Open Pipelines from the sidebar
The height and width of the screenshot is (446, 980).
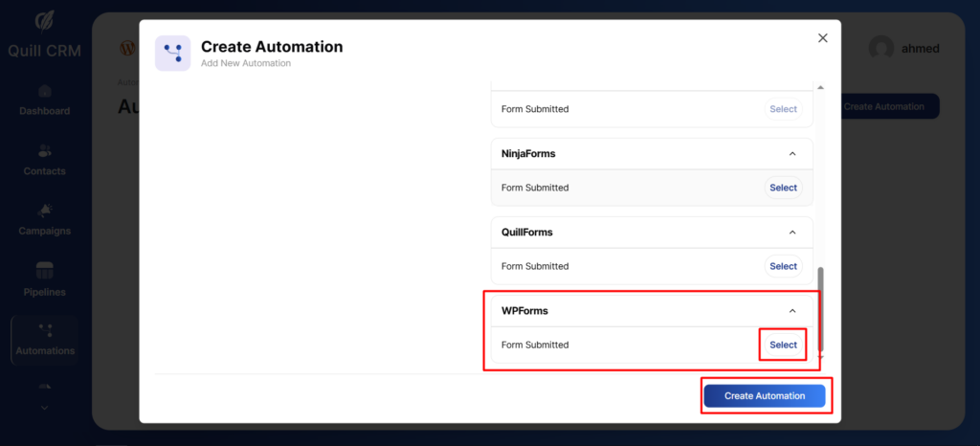[44, 271]
